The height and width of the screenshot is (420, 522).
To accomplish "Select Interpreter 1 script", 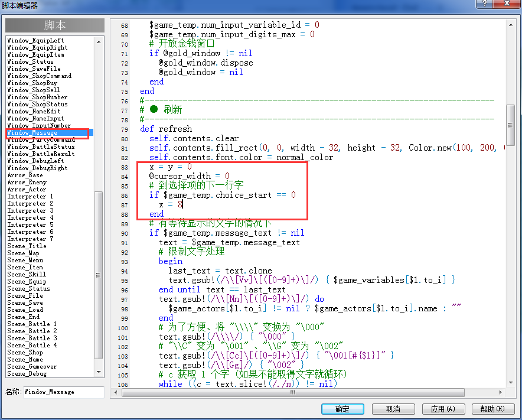I will [x=30, y=197].
